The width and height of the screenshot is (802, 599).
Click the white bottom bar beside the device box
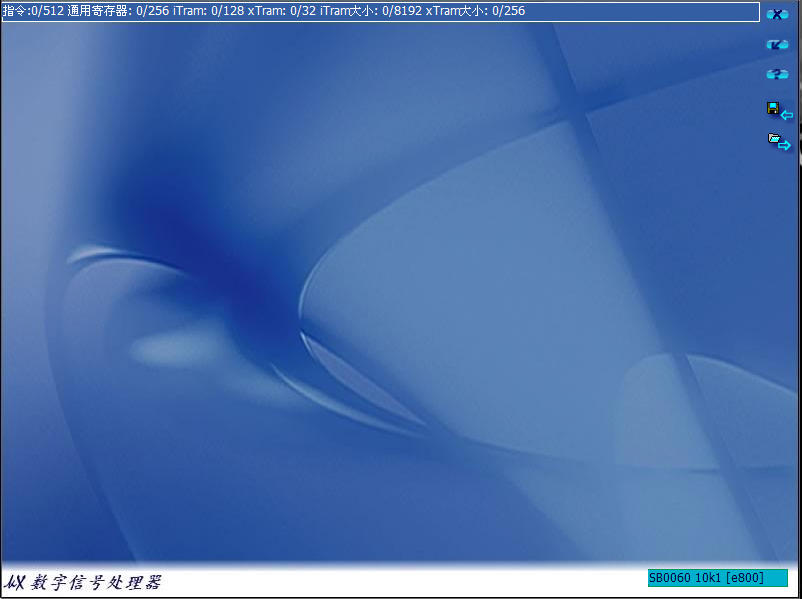click(x=400, y=582)
